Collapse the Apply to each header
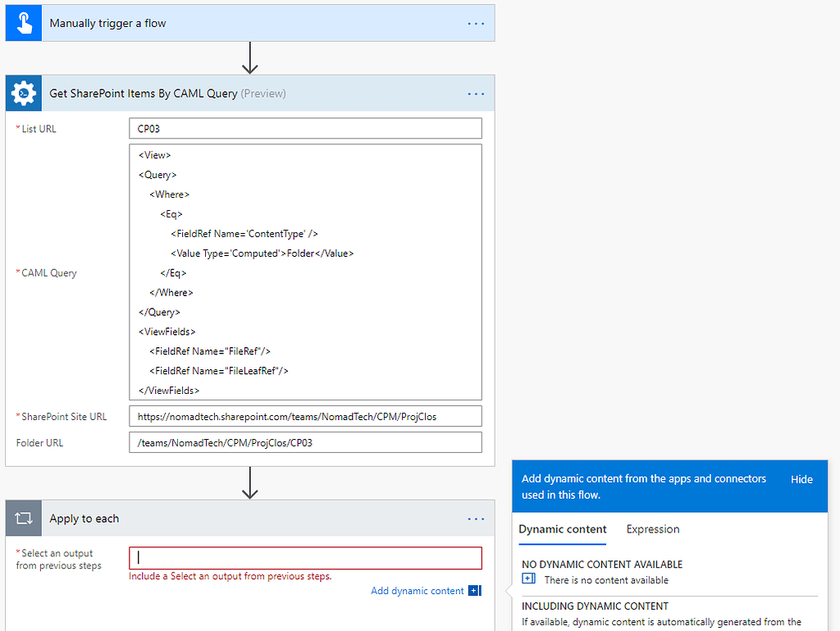 pos(250,519)
